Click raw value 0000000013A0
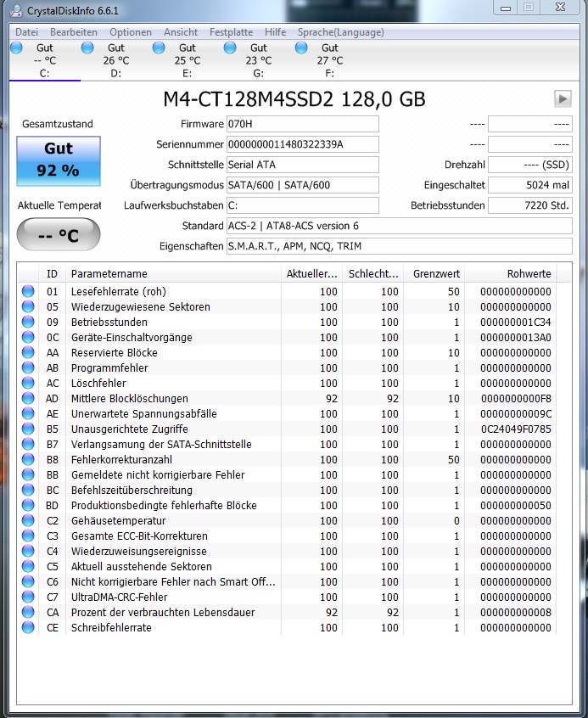The width and height of the screenshot is (588, 718). (516, 338)
